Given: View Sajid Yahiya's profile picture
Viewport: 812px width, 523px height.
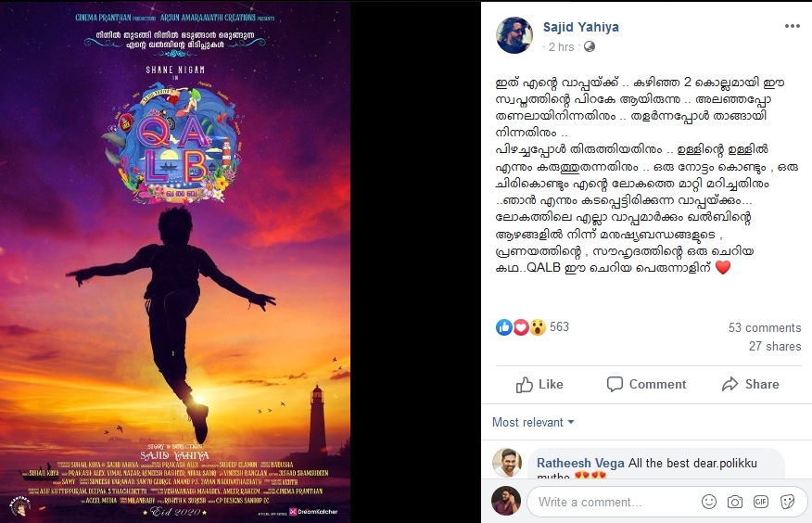Looking at the screenshot, I should click(x=514, y=35).
